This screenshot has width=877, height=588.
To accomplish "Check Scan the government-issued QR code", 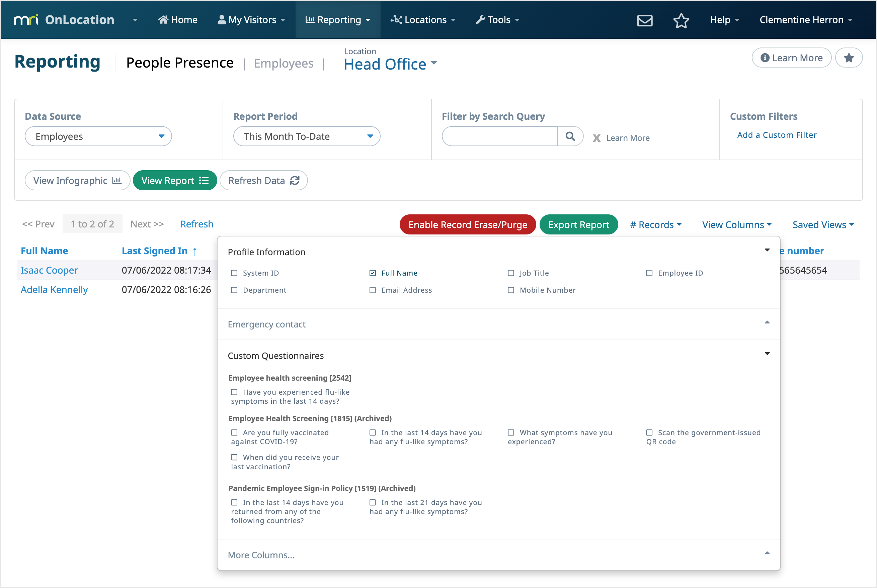I will coord(649,433).
